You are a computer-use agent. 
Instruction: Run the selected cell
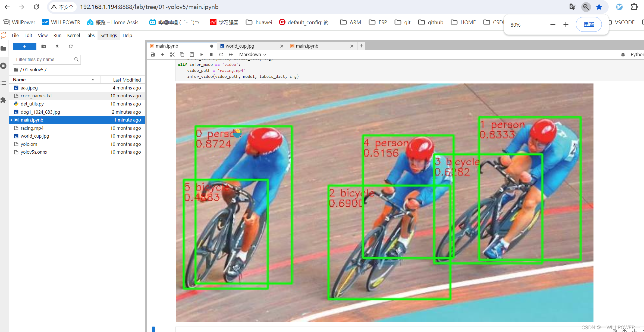202,54
